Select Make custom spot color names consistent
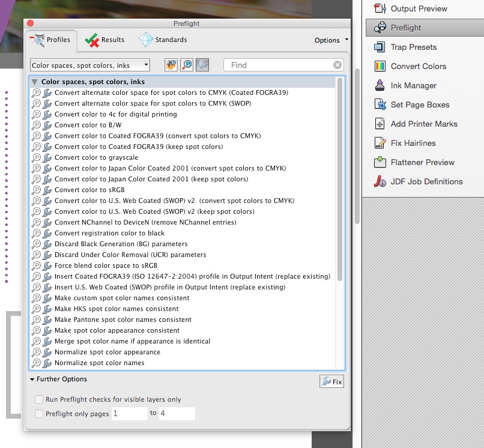The width and height of the screenshot is (484, 448). (122, 298)
